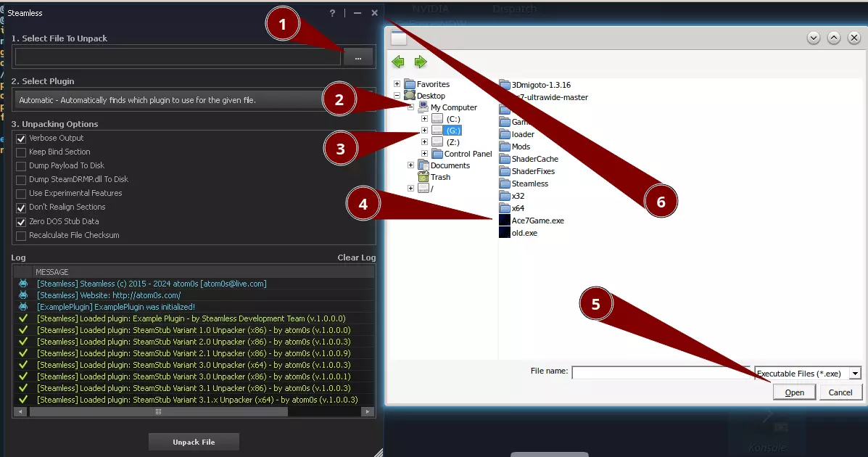This screenshot has height=457, width=868.
Task: Enable Recalculate File Checksum
Action: tap(21, 236)
